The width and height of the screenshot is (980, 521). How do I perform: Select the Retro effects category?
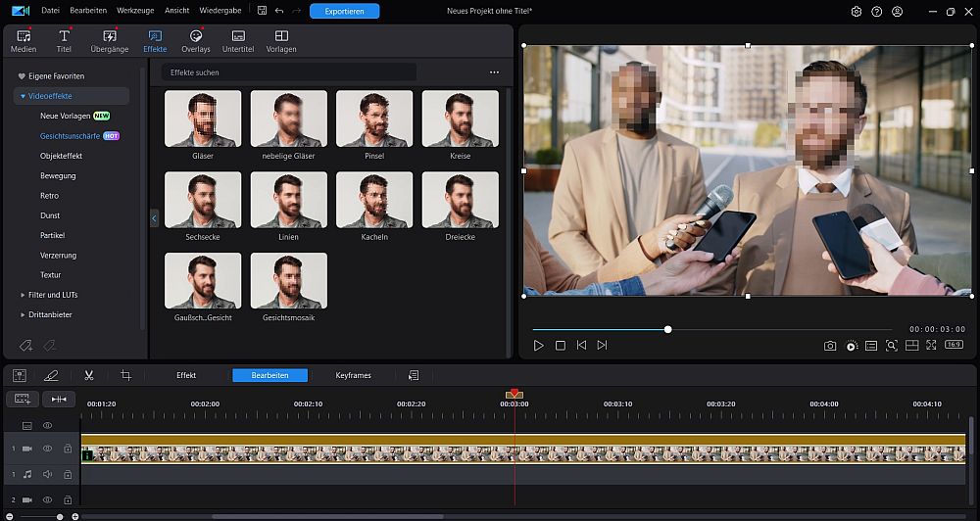tap(49, 196)
